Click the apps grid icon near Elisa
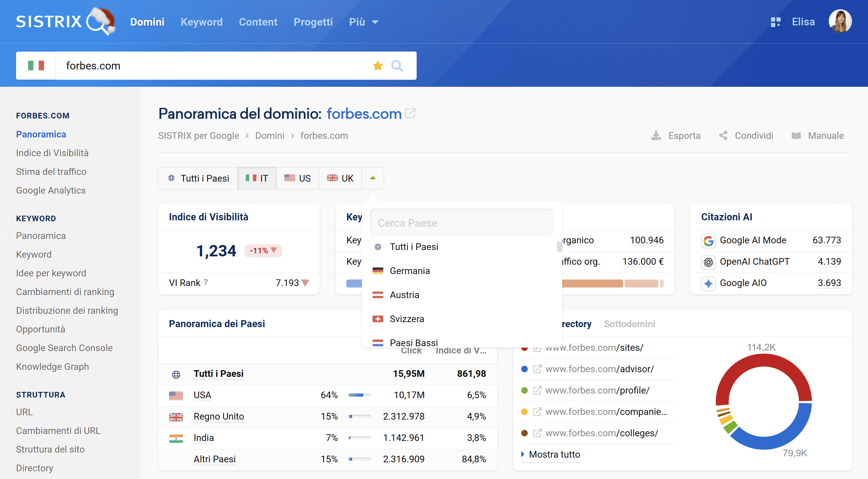This screenshot has height=479, width=868. pos(775,22)
